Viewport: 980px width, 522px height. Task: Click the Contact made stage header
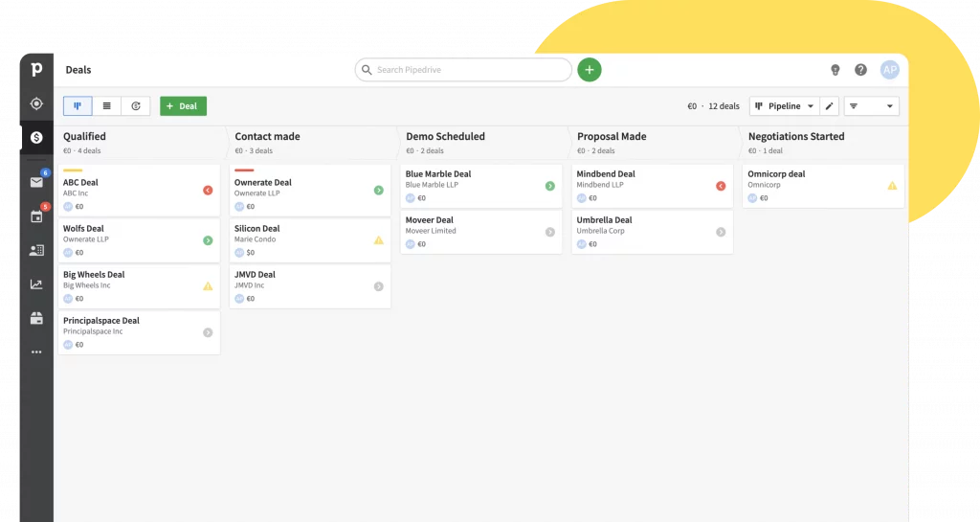(x=268, y=136)
